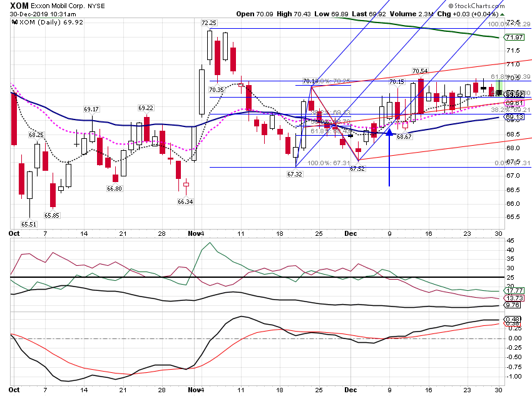Click the 67.52 price label
This screenshot has height=396, width=532.
pyautogui.click(x=357, y=168)
